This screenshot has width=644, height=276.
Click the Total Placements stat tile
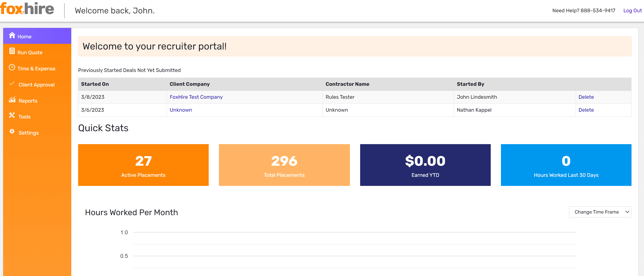coord(284,165)
